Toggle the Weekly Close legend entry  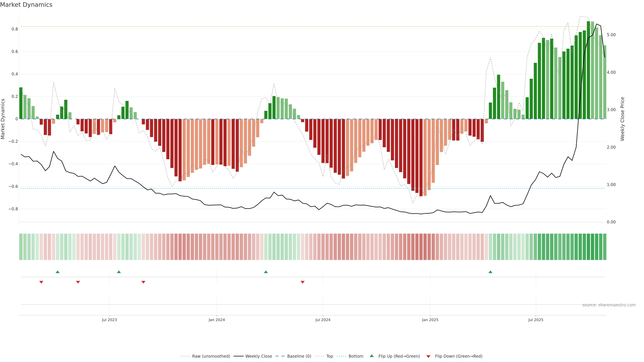[x=258, y=356]
